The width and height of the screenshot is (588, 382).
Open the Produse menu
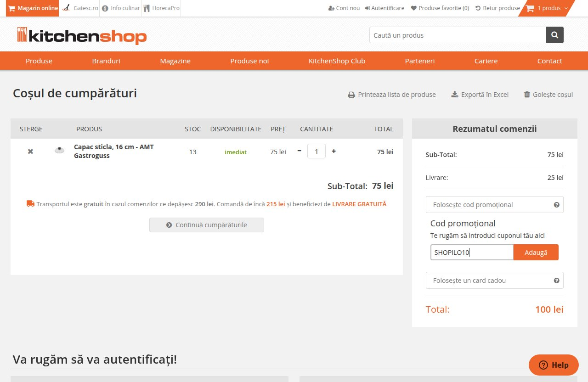(x=39, y=61)
